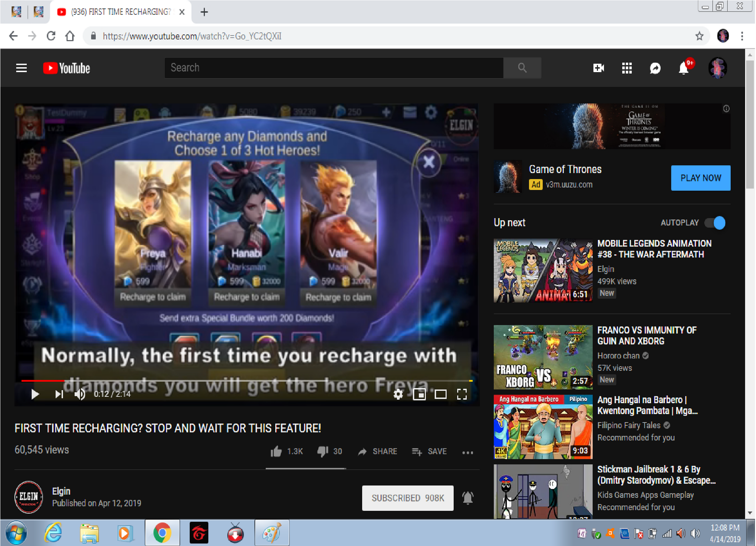
Task: Switch to the first pinned tab
Action: coord(16,12)
